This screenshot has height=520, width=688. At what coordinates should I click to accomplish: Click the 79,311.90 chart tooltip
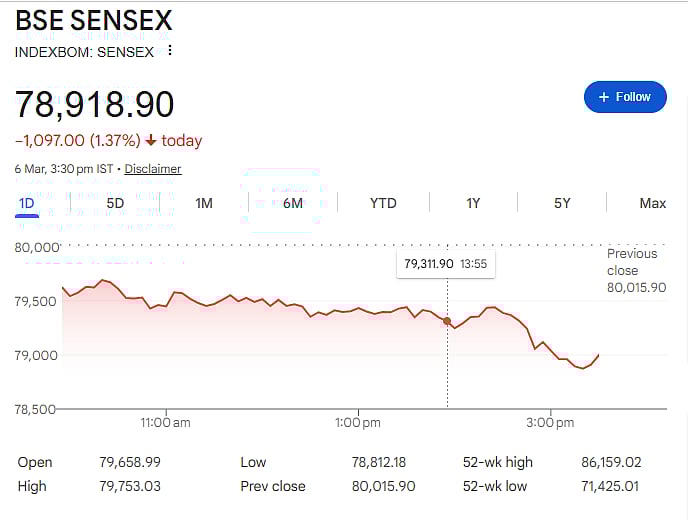(446, 264)
